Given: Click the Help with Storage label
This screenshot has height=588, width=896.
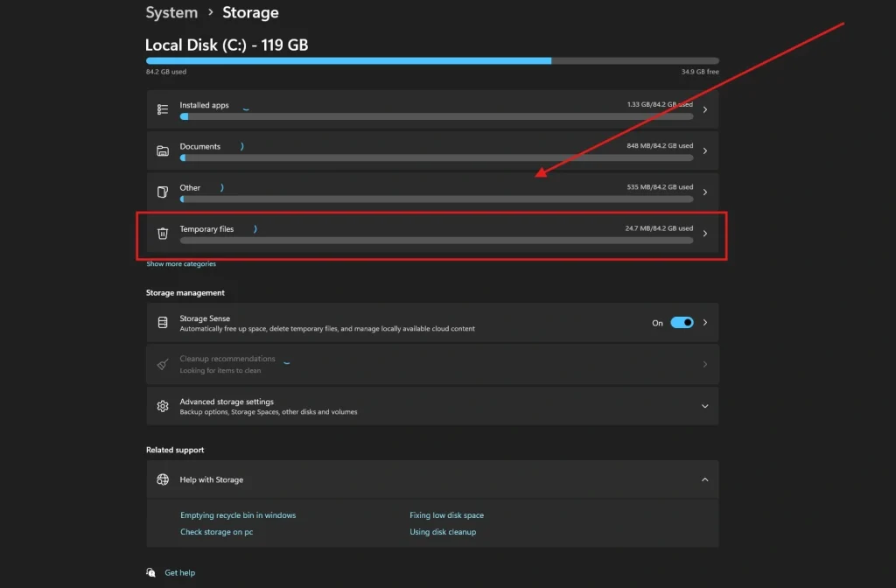Looking at the screenshot, I should (x=212, y=480).
